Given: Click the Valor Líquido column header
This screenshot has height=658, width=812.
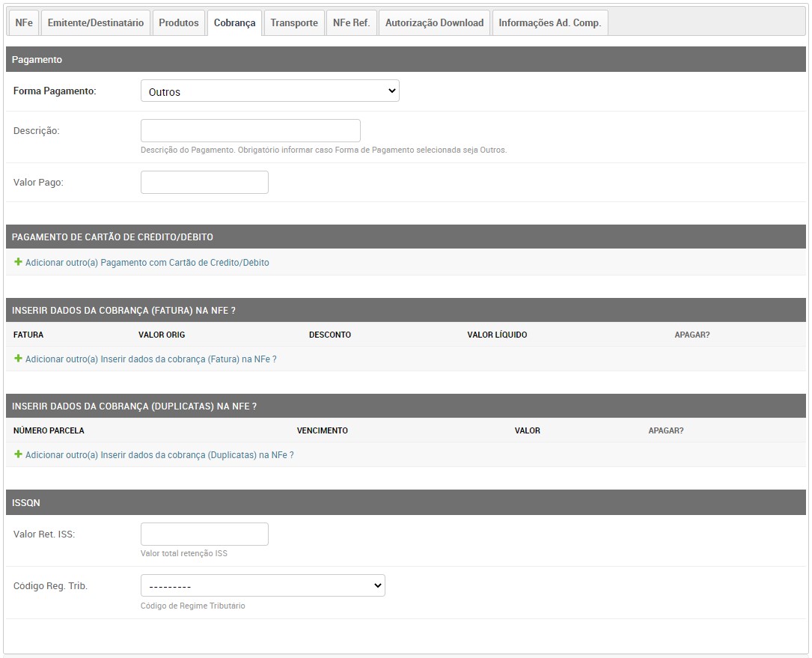Looking at the screenshot, I should 497,335.
